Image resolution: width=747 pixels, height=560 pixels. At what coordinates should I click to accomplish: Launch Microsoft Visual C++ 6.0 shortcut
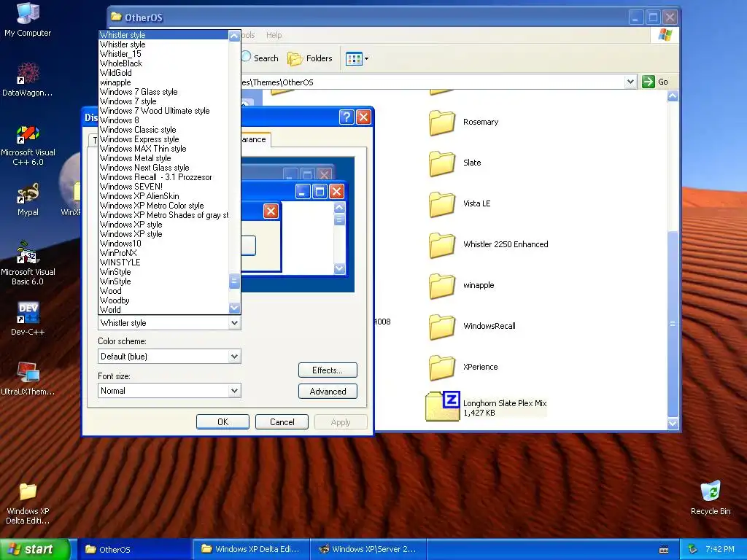(28, 145)
